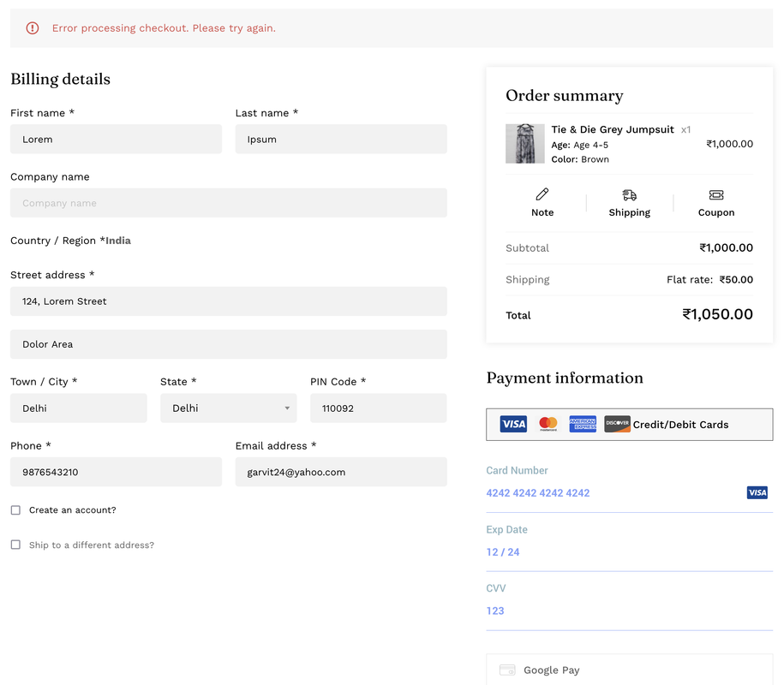Tick the Create an account checkbox
Screen dimensions: 784x685
click(x=16, y=510)
